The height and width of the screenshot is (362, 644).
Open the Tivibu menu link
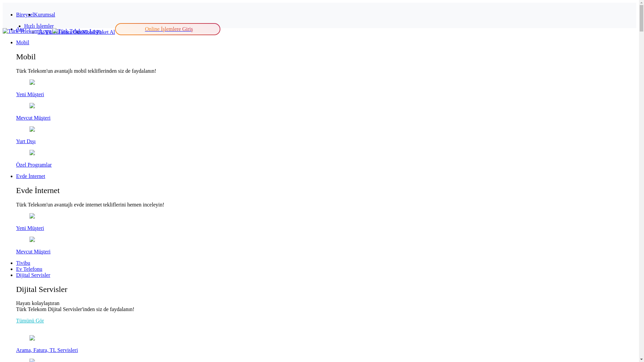pyautogui.click(x=23, y=263)
